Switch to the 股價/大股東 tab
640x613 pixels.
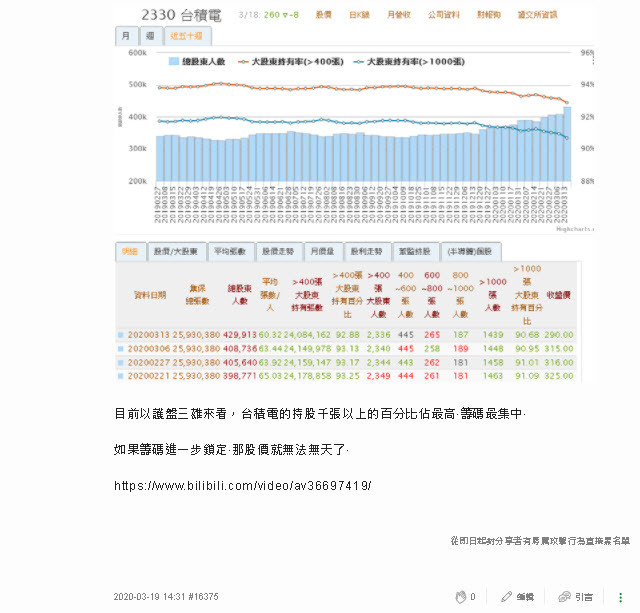(176, 251)
